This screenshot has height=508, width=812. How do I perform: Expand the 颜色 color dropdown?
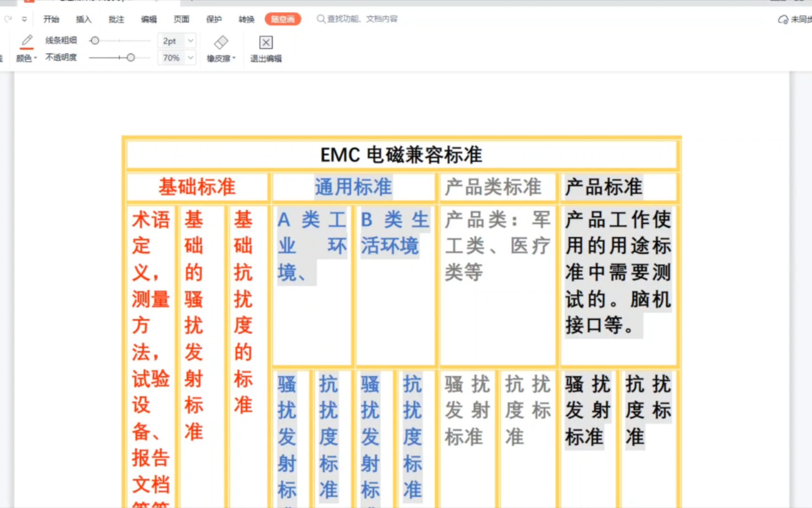[x=26, y=58]
